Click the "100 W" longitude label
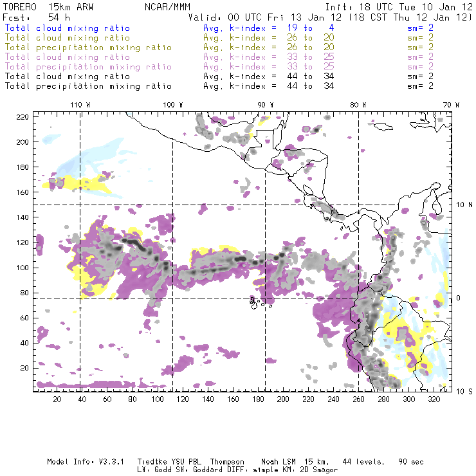 click(173, 105)
